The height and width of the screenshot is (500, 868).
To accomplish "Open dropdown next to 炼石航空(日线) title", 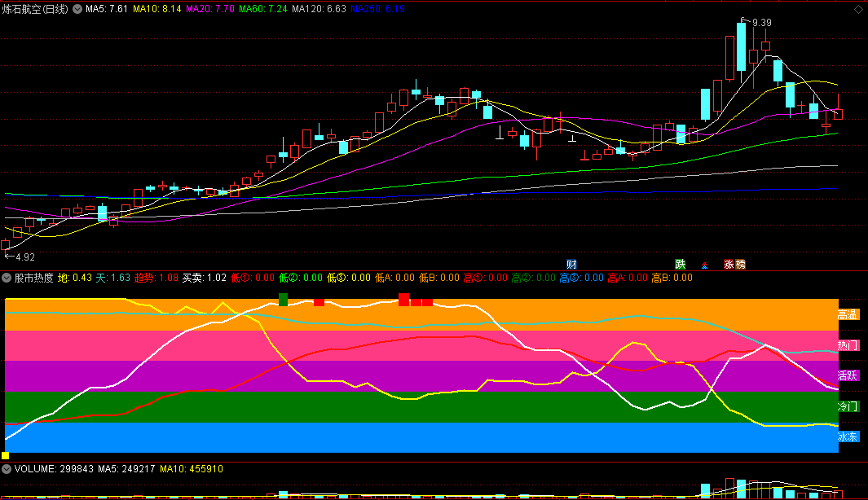I will tap(77, 9).
